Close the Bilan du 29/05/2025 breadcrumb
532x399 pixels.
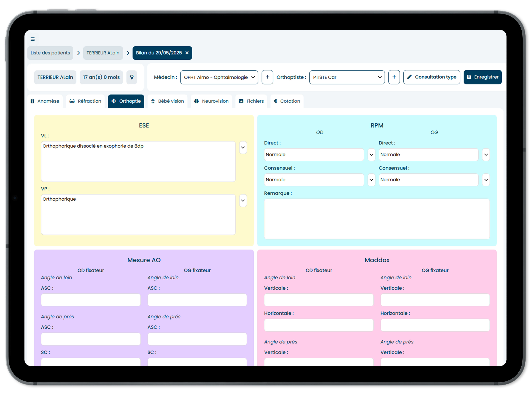point(187,53)
